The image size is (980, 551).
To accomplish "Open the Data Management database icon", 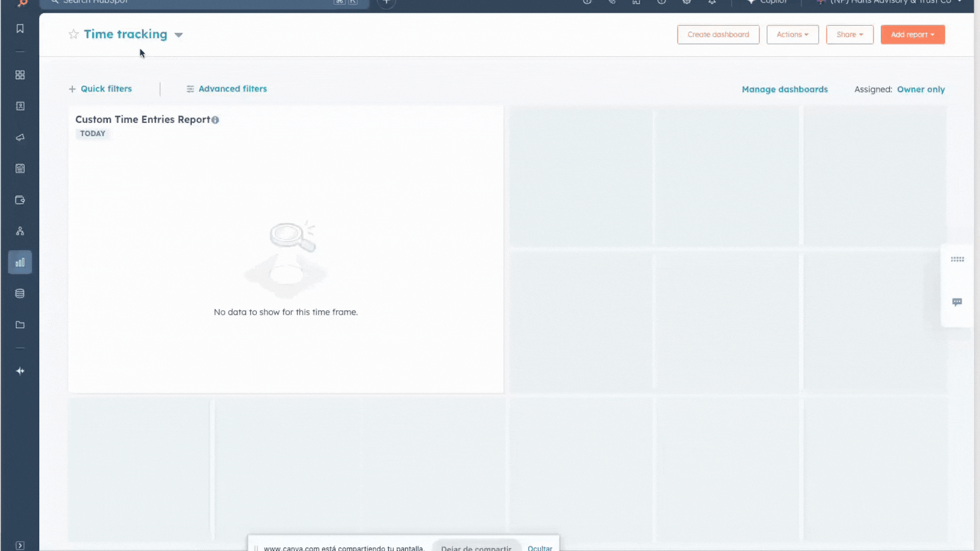I will tap(20, 293).
